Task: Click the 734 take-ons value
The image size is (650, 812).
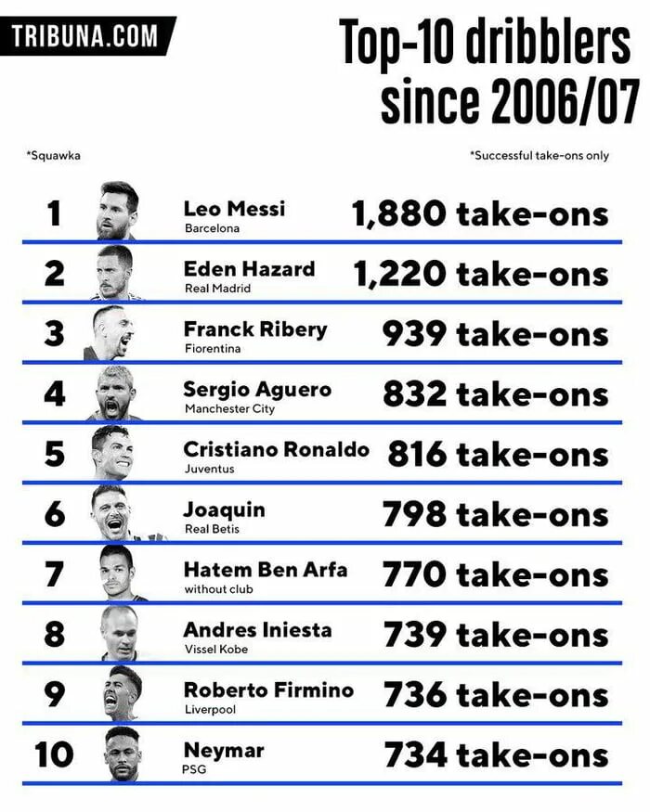Action: pos(497,754)
